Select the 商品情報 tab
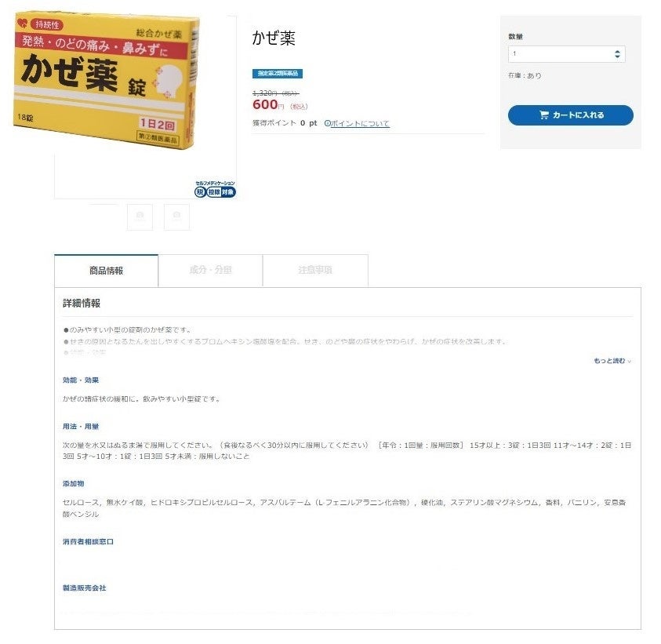This screenshot has width=661, height=644. (x=106, y=271)
